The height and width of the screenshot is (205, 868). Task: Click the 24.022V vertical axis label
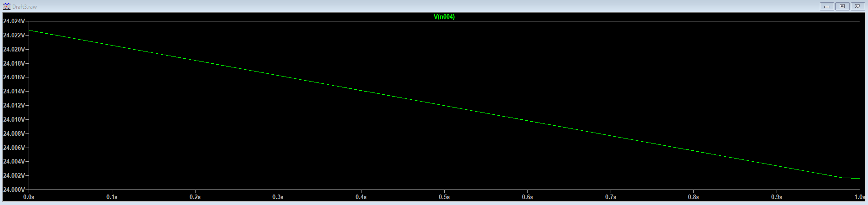pyautogui.click(x=13, y=35)
